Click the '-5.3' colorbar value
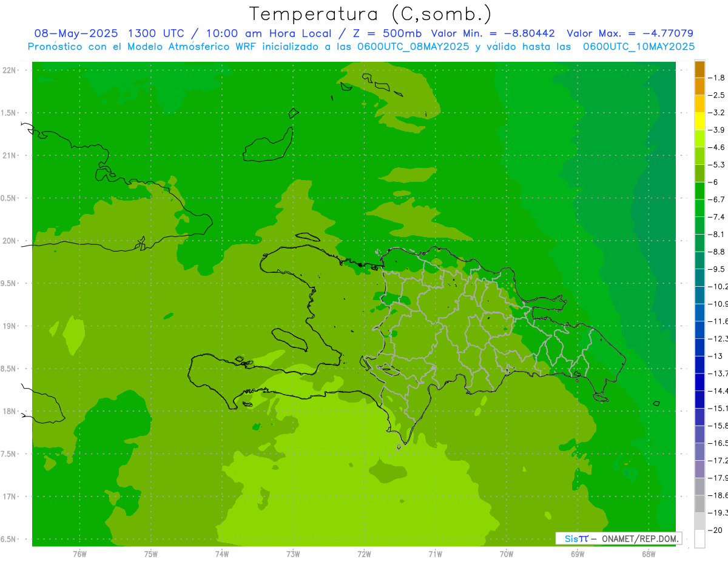This screenshot has width=728, height=562. click(x=717, y=165)
